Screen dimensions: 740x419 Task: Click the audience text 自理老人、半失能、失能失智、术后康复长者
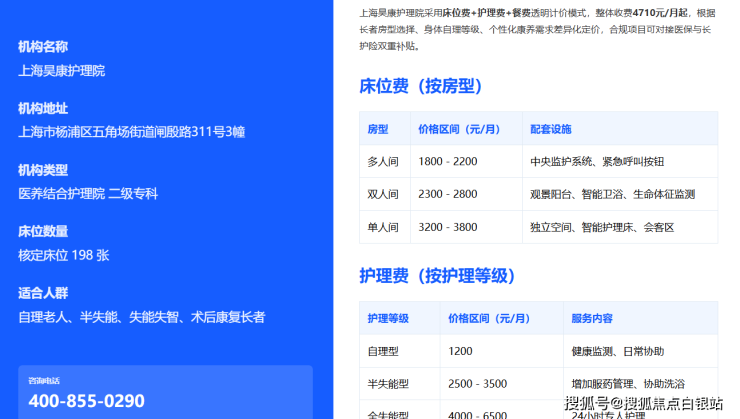click(x=142, y=317)
